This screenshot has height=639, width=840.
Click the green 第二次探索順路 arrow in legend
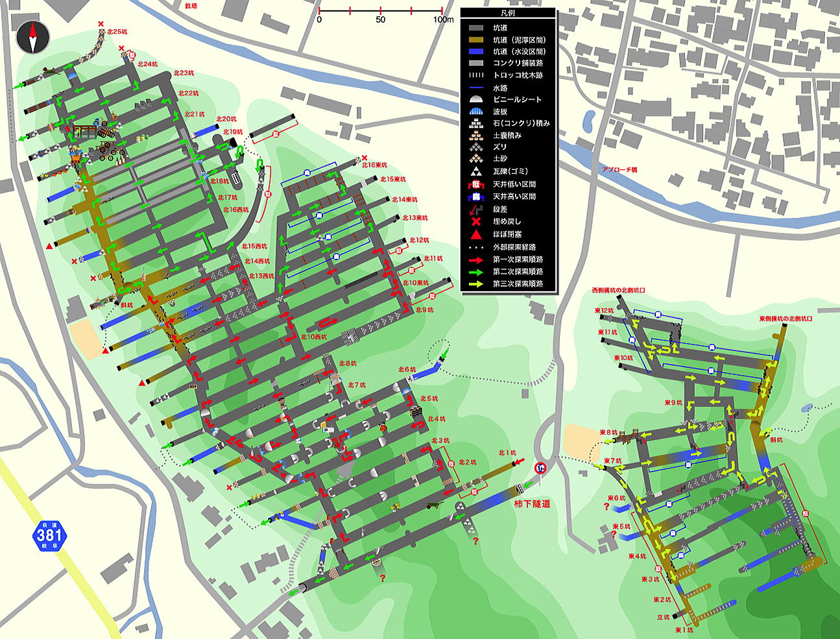click(x=476, y=271)
